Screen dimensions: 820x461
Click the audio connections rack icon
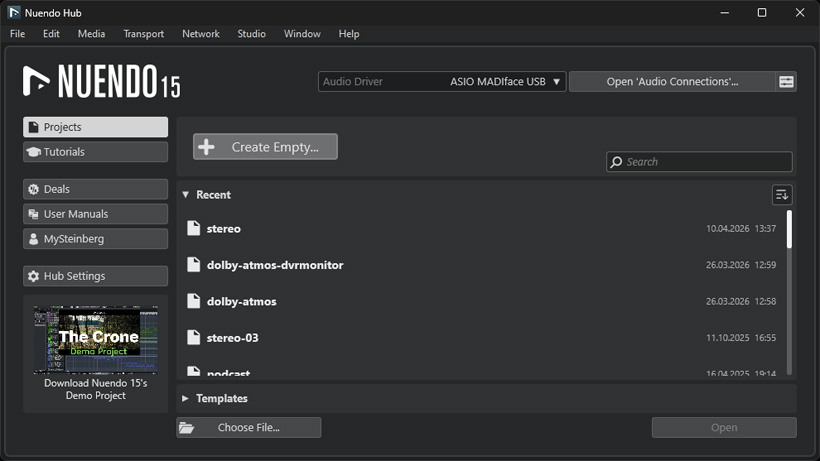pos(786,82)
